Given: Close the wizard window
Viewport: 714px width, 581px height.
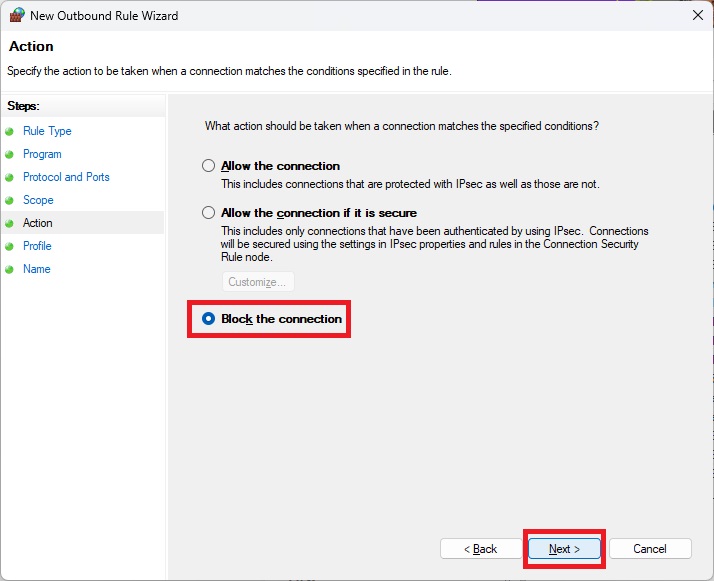Looking at the screenshot, I should click(x=698, y=15).
